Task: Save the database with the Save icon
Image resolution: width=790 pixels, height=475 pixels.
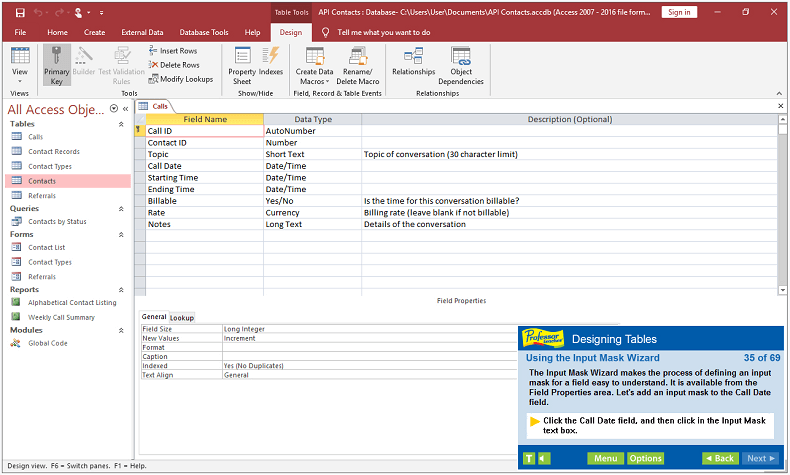Action: 20,13
